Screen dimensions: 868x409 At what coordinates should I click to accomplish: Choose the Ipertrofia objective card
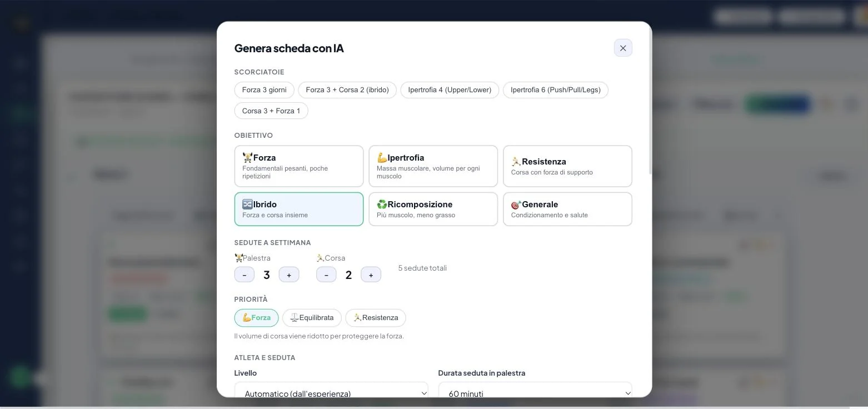coord(433,166)
